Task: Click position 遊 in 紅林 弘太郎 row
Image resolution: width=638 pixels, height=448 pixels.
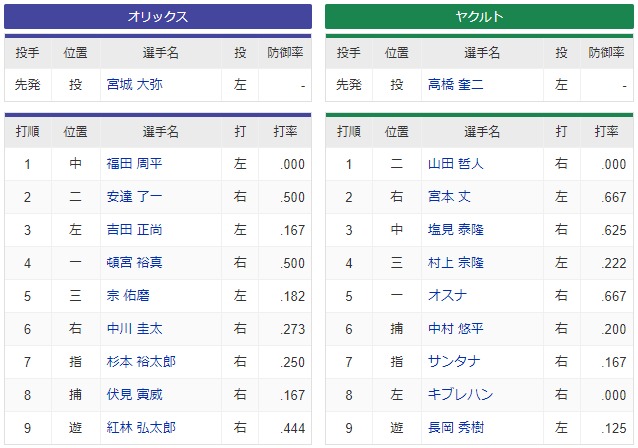Action: click(75, 428)
